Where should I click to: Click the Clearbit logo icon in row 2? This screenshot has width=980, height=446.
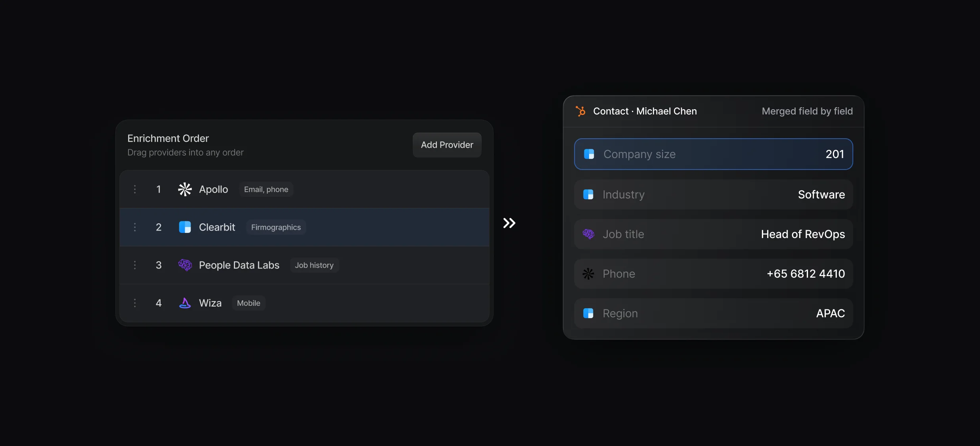click(x=185, y=227)
